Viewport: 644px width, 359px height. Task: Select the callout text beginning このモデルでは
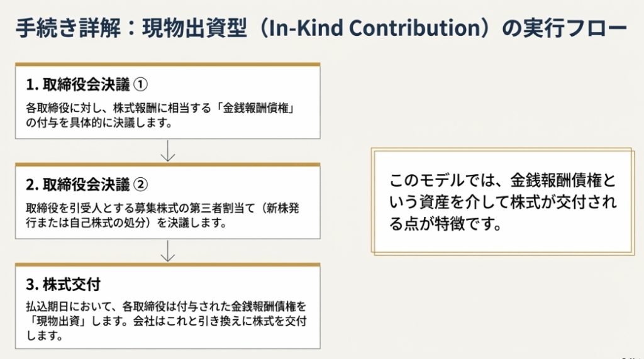(503, 202)
